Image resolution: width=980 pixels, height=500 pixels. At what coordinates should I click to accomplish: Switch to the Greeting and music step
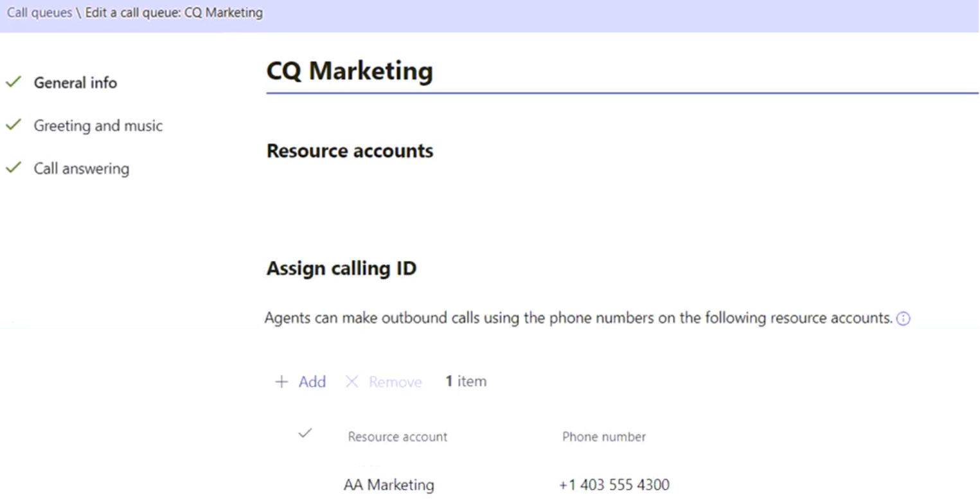pyautogui.click(x=98, y=126)
